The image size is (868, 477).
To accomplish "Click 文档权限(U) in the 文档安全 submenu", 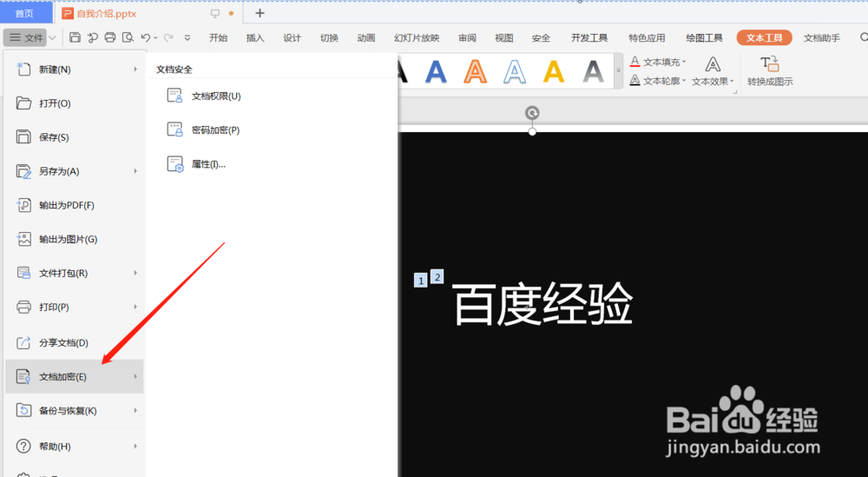I will click(x=204, y=96).
